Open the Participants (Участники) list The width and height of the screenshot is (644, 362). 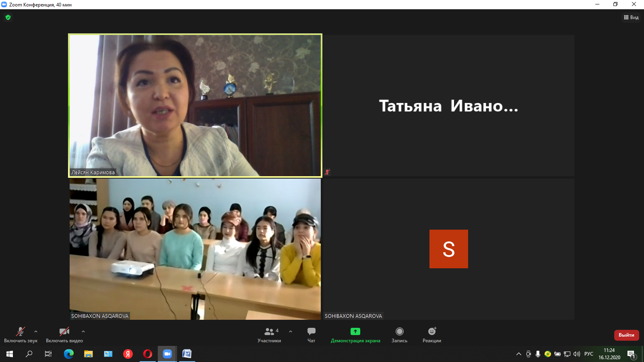[269, 334]
